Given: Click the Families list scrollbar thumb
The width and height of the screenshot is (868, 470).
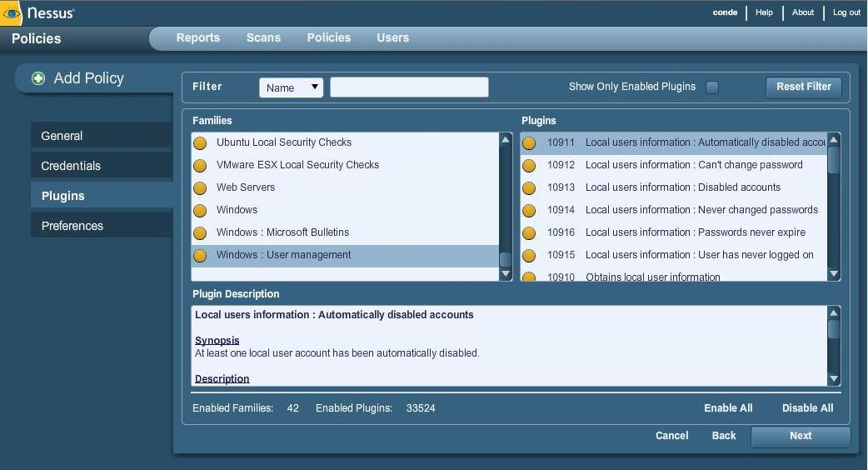Looking at the screenshot, I should click(x=506, y=260).
